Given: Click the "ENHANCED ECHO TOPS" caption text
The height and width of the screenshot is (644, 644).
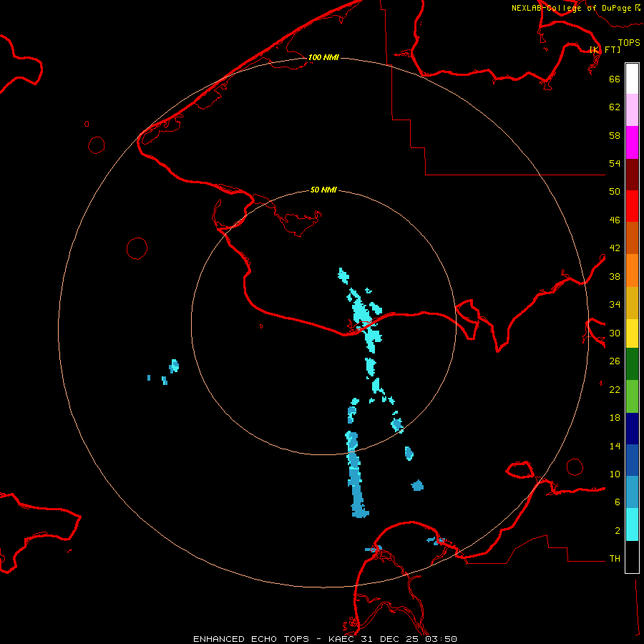Looking at the screenshot, I should point(251,639).
